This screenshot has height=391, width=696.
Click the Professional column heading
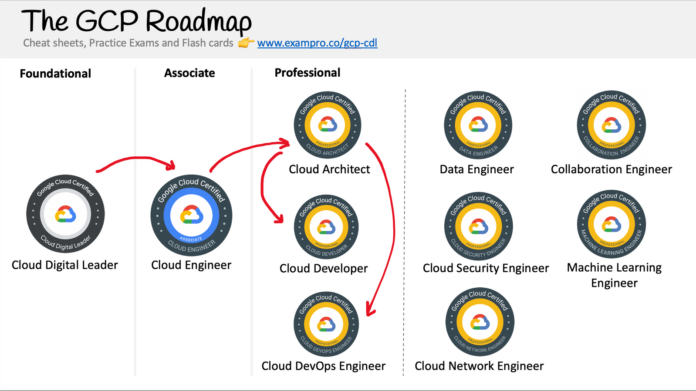coord(307,72)
